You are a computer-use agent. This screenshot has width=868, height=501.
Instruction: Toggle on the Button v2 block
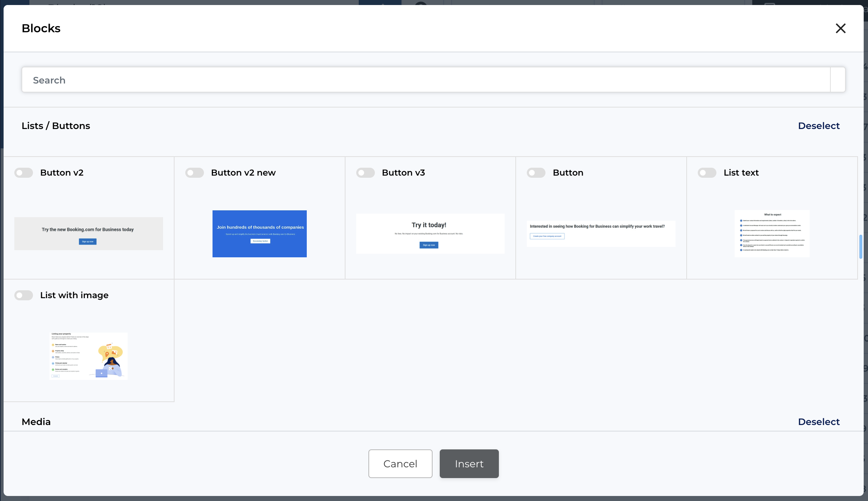coord(24,173)
